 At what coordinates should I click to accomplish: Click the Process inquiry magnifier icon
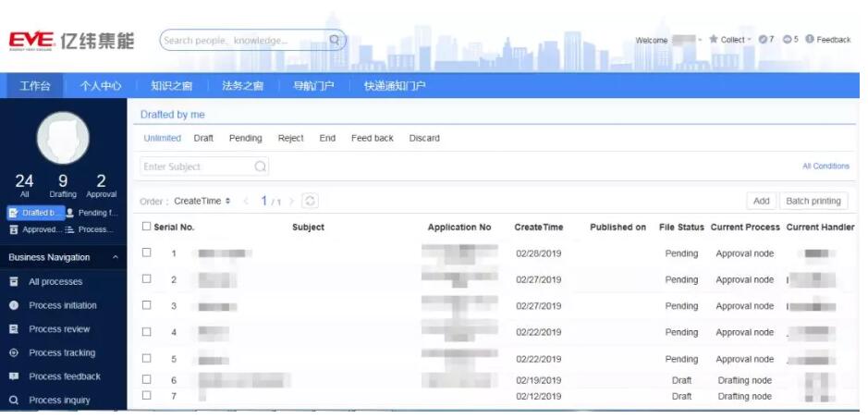(14, 401)
